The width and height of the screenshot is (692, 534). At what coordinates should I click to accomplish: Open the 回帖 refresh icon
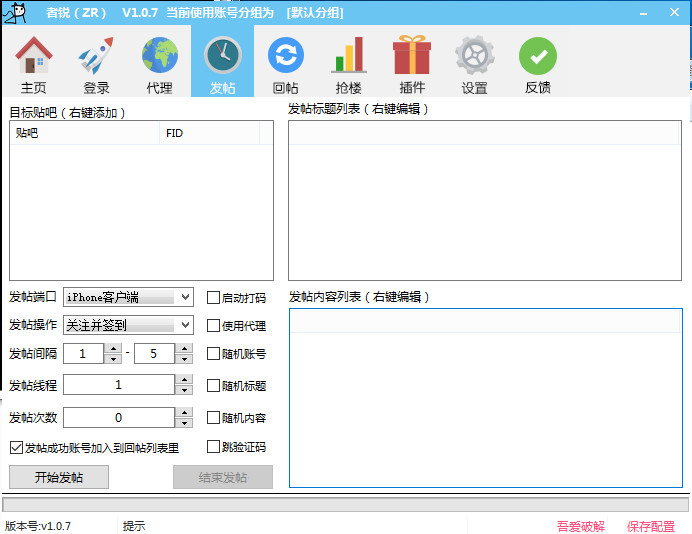coord(286,64)
